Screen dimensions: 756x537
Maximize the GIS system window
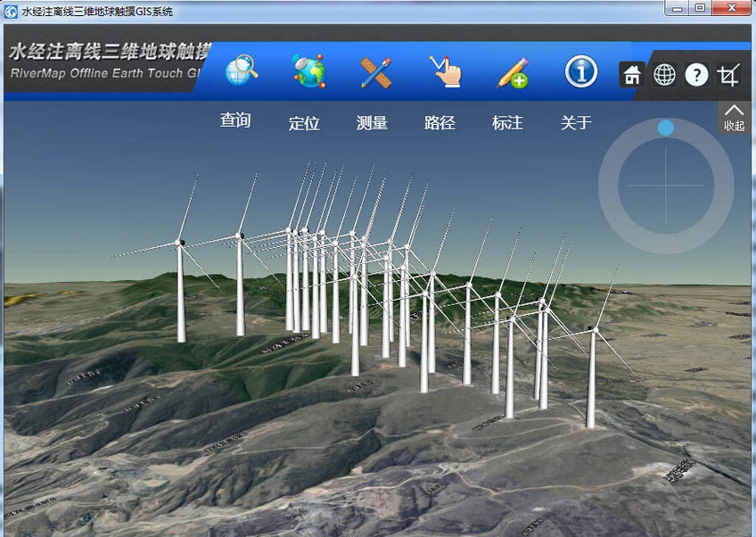pos(700,8)
